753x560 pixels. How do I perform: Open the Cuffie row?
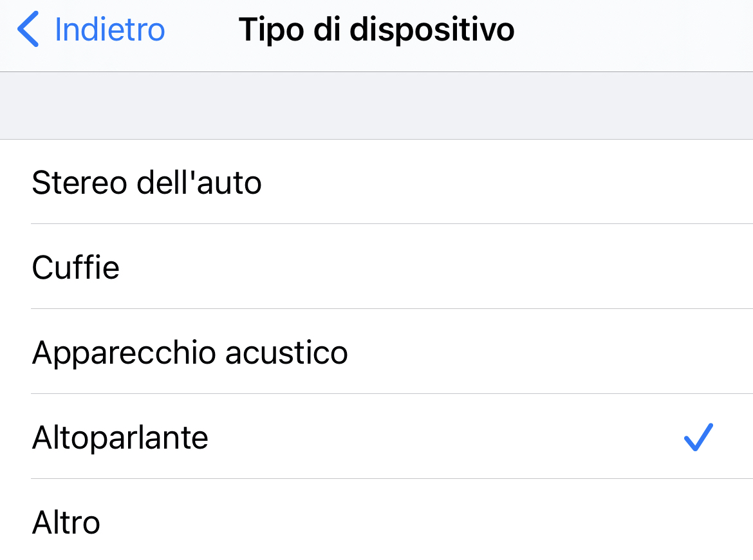pos(257,267)
